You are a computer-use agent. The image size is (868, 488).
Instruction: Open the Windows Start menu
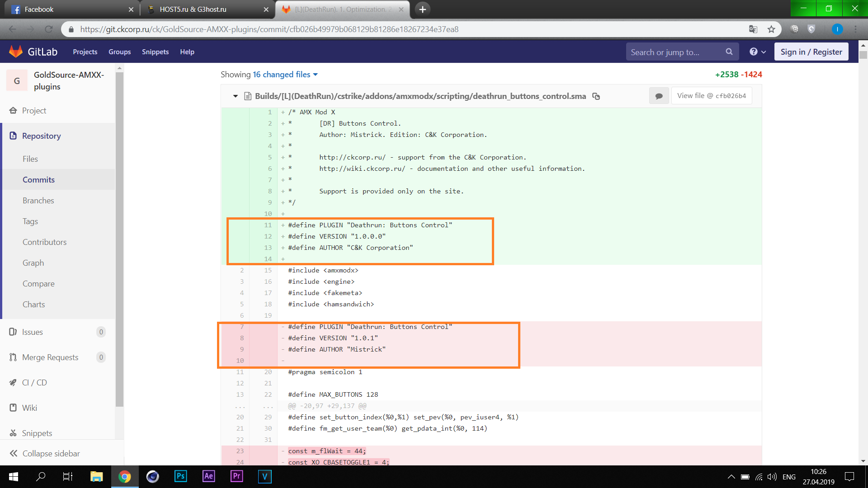[x=14, y=476]
